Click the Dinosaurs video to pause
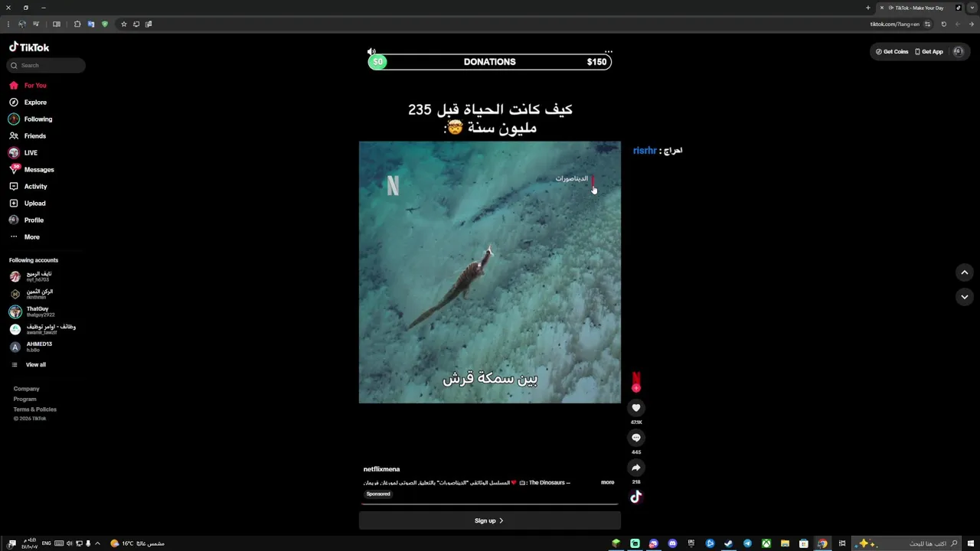 [490, 272]
